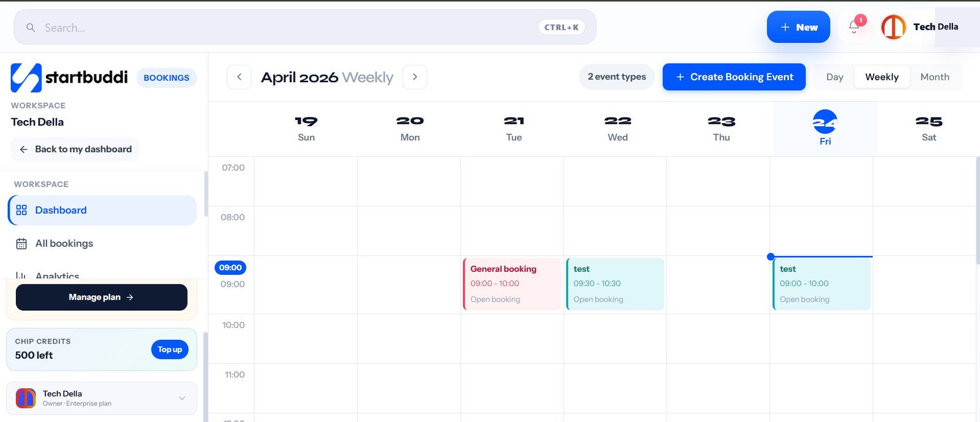Open the General booking event on Tuesday
Viewport: 980px width, 422px height.
pos(512,283)
